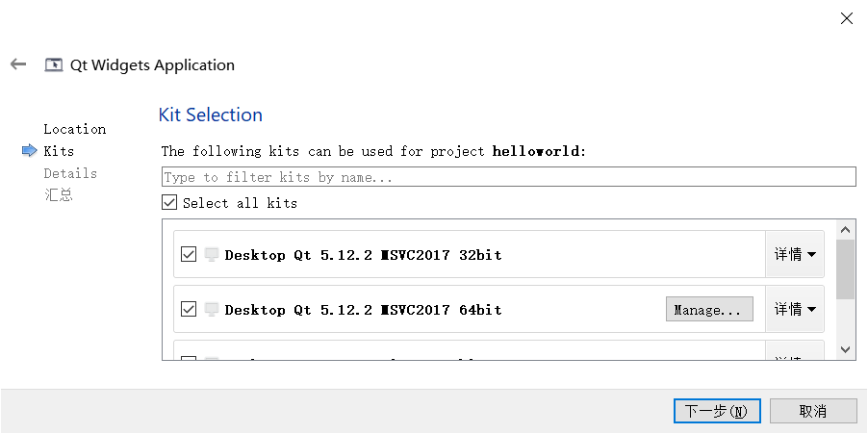Click the 下一步(N) button
The height and width of the screenshot is (434, 868).
[717, 411]
